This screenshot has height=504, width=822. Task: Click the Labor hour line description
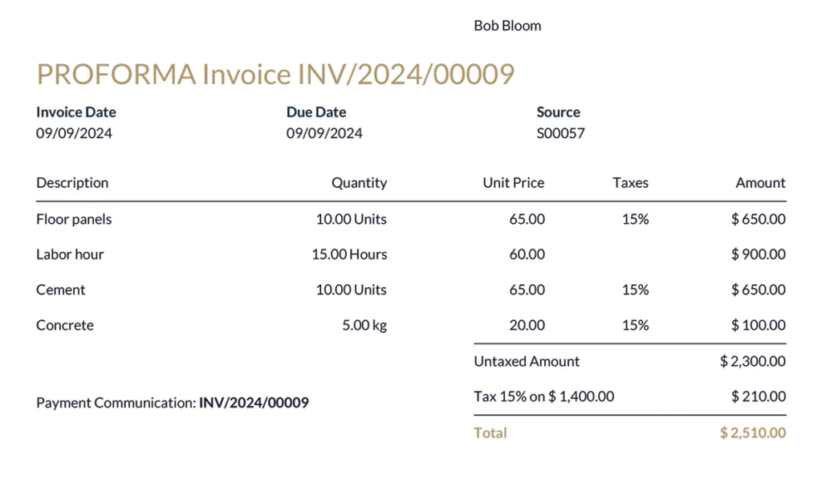[x=70, y=254]
